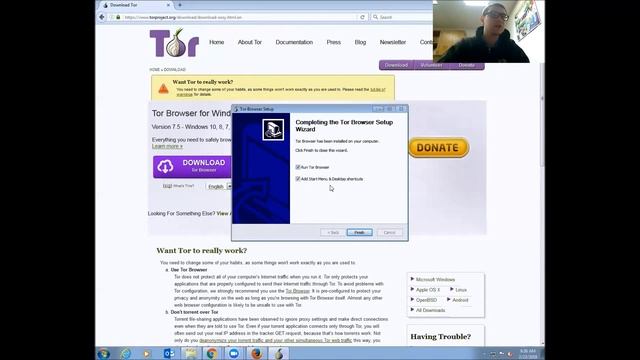Click the browser back arrow button
This screenshot has height=360, width=640.
[x=102, y=17]
